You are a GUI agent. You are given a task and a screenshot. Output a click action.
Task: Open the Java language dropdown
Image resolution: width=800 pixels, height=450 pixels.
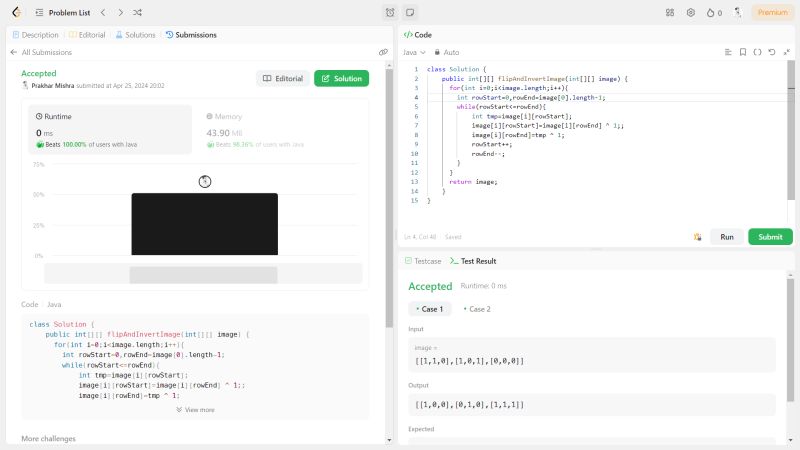tap(414, 52)
